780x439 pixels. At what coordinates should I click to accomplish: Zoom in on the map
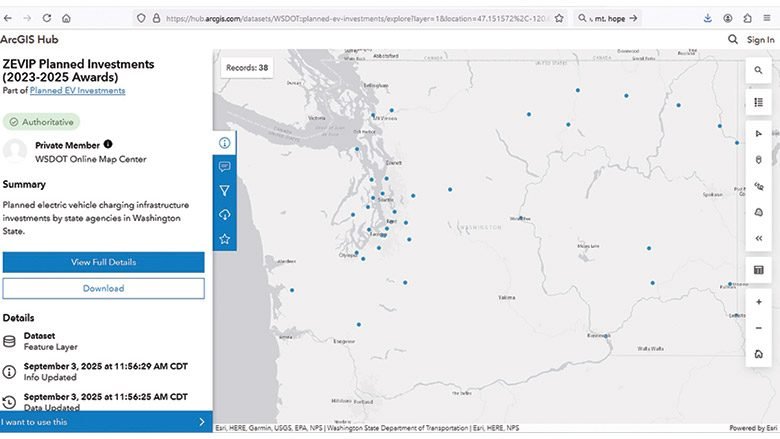coord(759,302)
